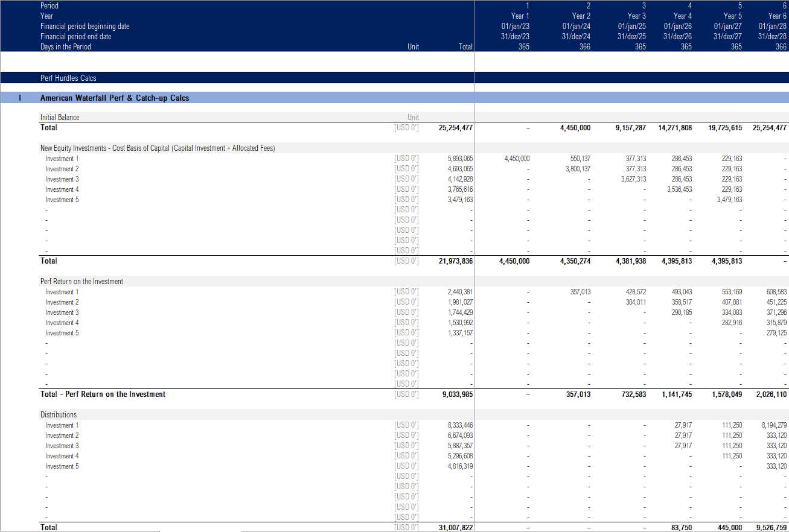Select the '31/dez/23' end date cell

click(515, 36)
